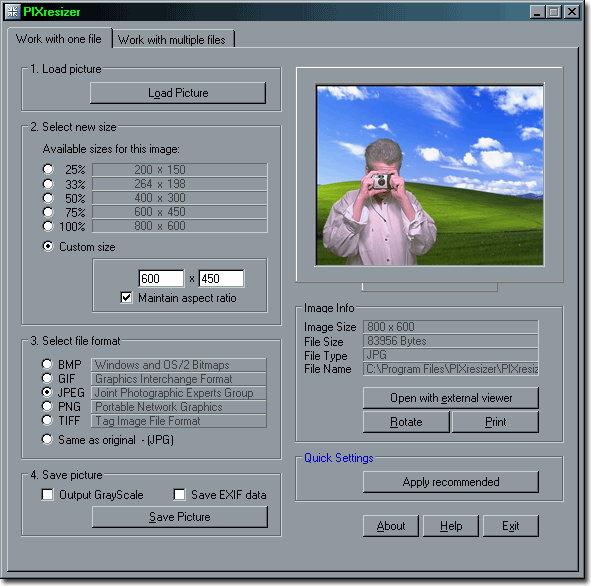This screenshot has width=591, height=586.
Task: Switch to Work with multiple files tab
Action: coord(173,40)
